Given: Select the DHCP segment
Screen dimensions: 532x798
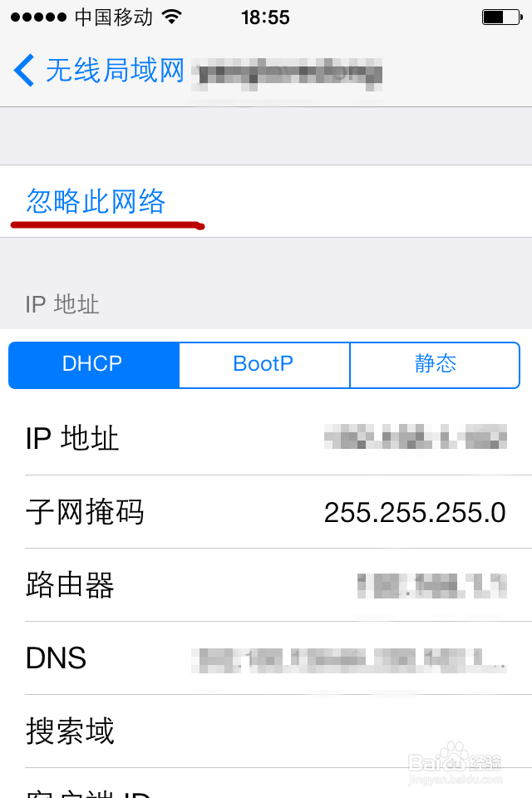Looking at the screenshot, I should (94, 365).
